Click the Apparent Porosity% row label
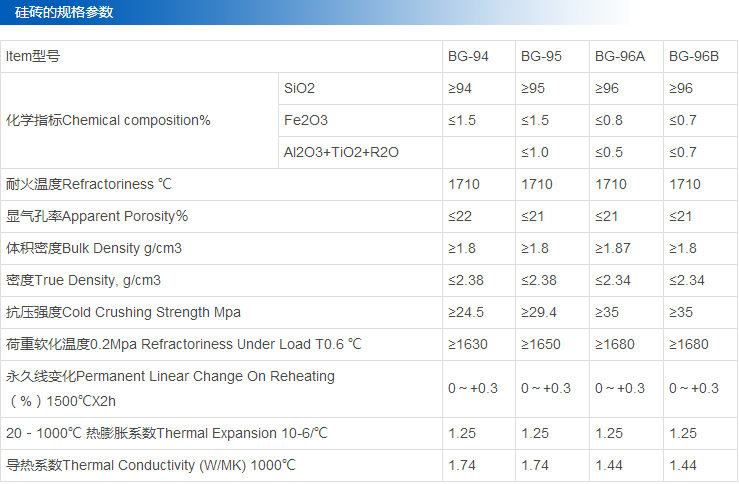 [97, 216]
